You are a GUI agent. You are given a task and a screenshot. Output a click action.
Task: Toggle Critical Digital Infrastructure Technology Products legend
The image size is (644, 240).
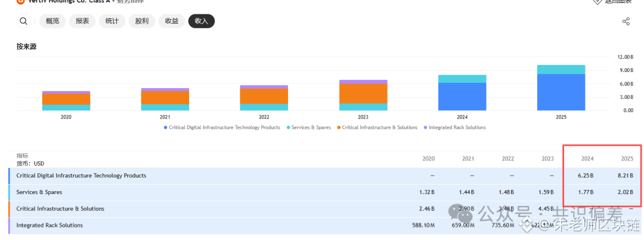click(222, 127)
